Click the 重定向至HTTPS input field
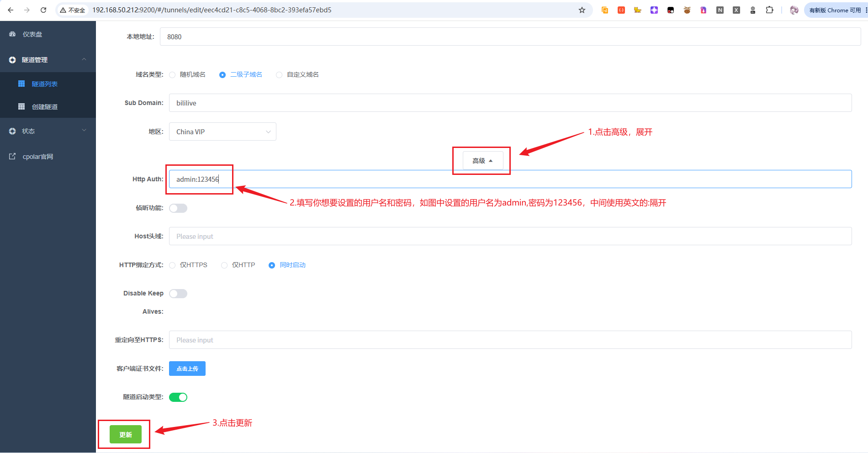 click(510, 340)
